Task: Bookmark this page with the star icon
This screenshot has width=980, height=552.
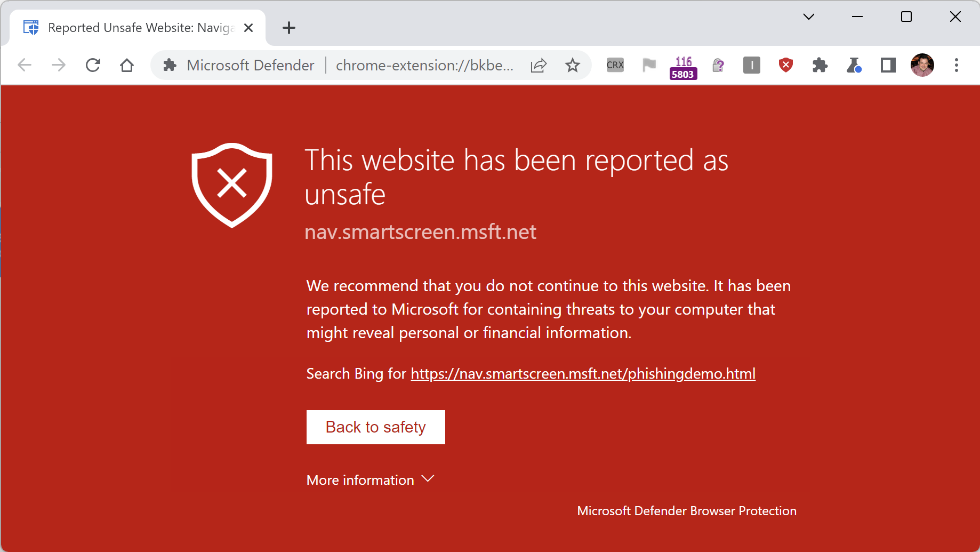Action: [573, 65]
